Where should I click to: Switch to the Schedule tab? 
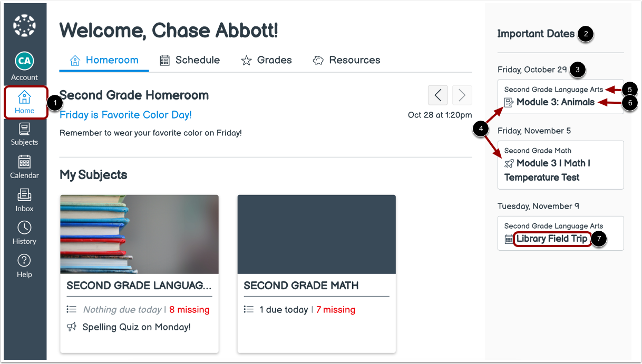pos(190,60)
